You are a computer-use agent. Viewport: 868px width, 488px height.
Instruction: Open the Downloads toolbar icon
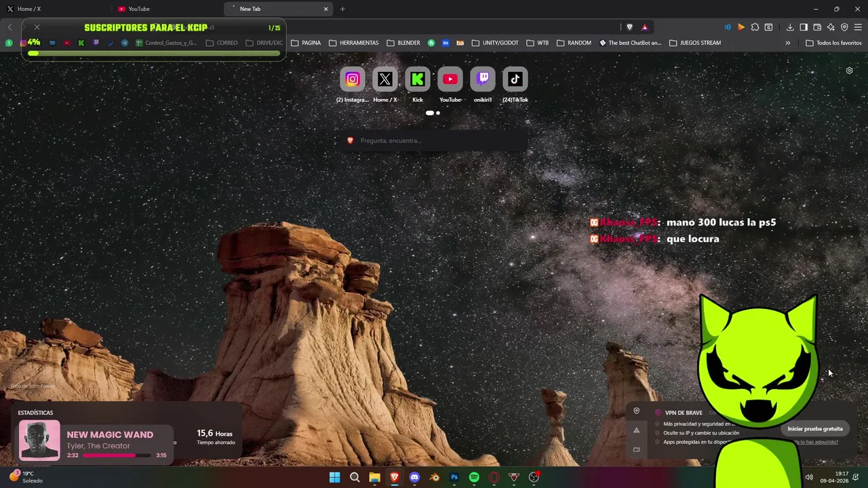point(790,27)
